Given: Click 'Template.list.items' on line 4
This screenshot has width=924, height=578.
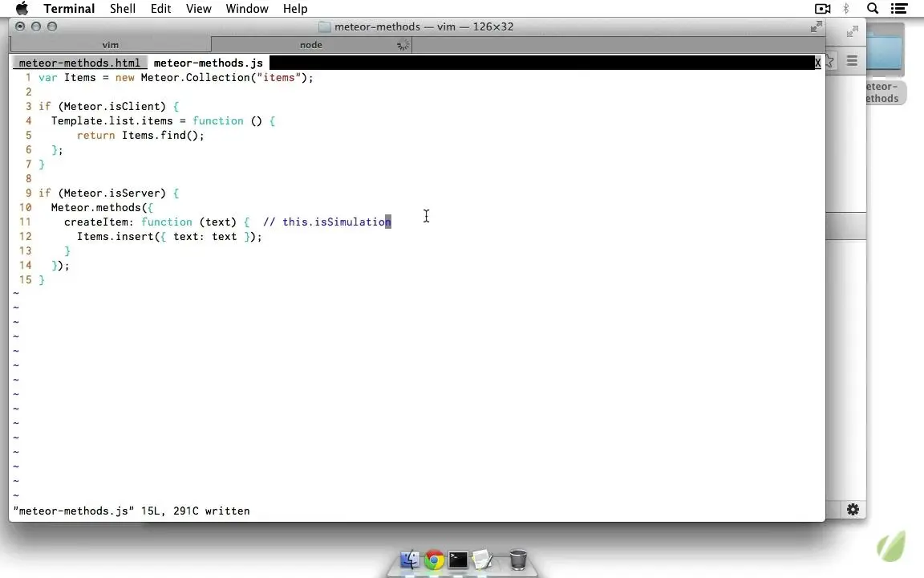Looking at the screenshot, I should [112, 121].
